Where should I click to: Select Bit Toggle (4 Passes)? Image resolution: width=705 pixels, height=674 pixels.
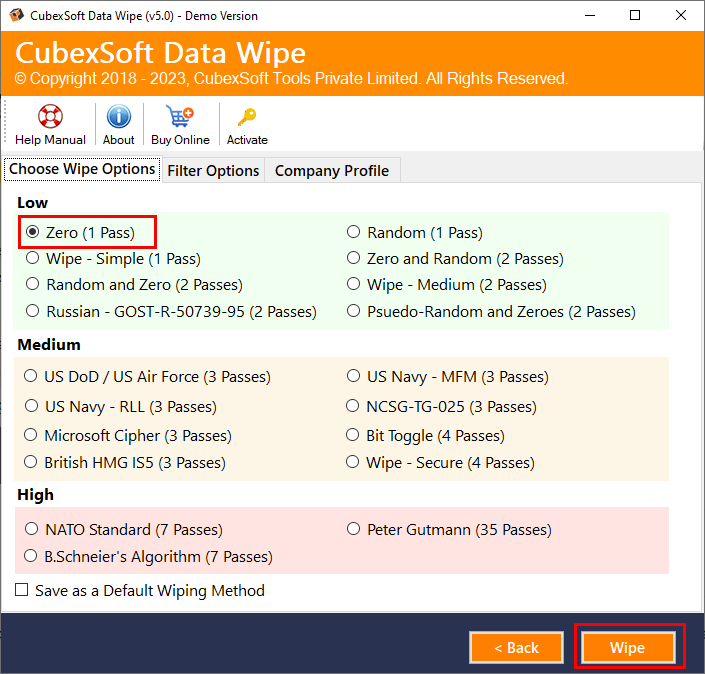pyautogui.click(x=354, y=436)
